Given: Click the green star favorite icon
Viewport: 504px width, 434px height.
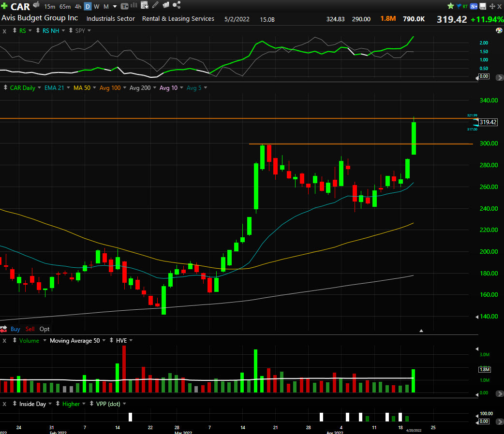Looking at the screenshot, I should pyautogui.click(x=451, y=6).
